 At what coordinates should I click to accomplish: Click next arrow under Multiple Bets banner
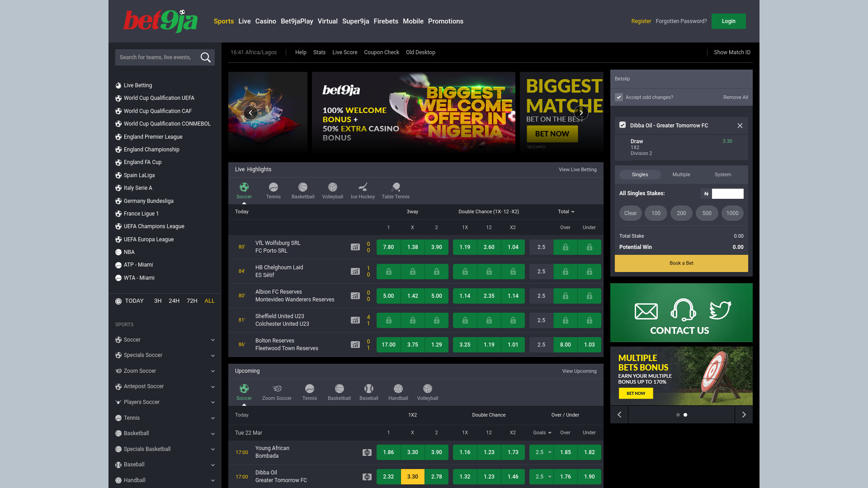click(x=744, y=415)
